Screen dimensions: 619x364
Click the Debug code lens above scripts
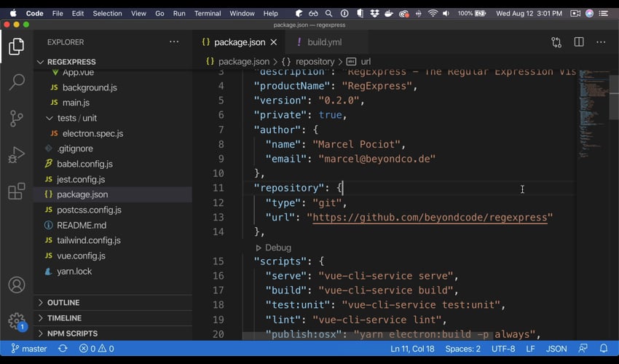274,248
